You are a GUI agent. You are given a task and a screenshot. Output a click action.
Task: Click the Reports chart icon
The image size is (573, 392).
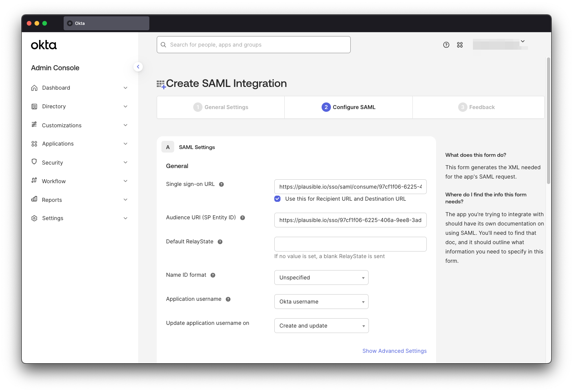point(34,199)
